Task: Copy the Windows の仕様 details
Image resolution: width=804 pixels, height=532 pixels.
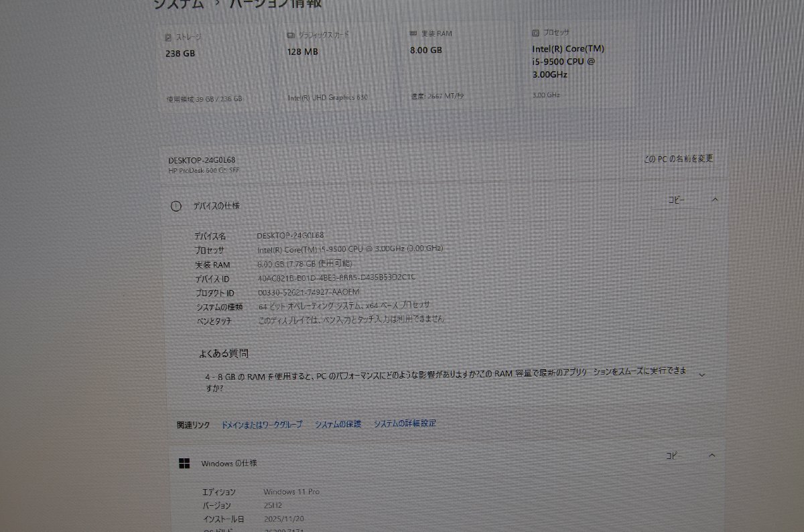Action: pyautogui.click(x=673, y=456)
